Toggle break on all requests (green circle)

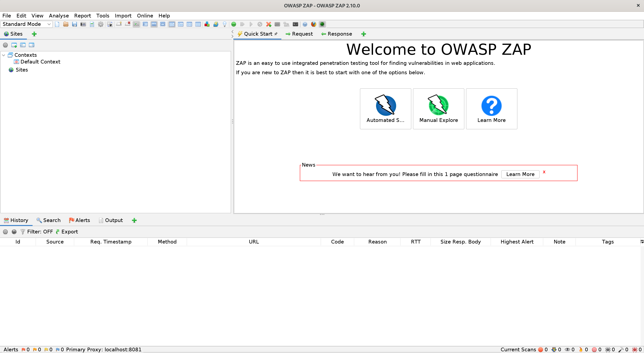tap(234, 24)
